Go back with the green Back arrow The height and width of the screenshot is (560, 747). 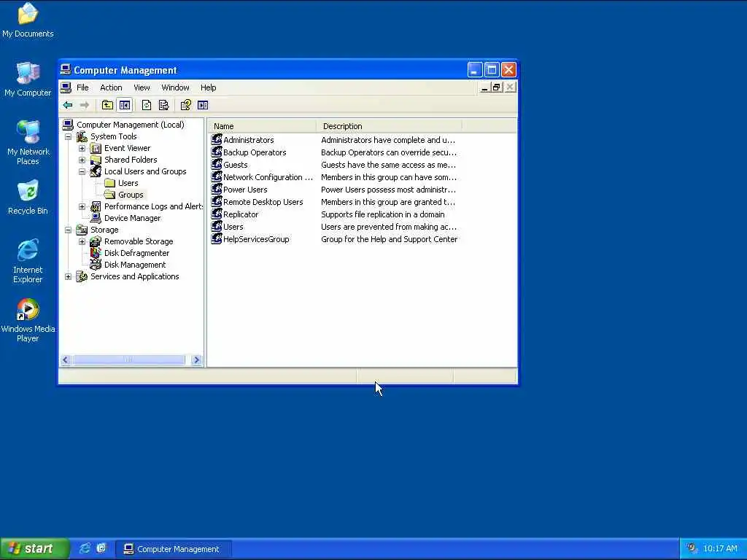click(68, 105)
